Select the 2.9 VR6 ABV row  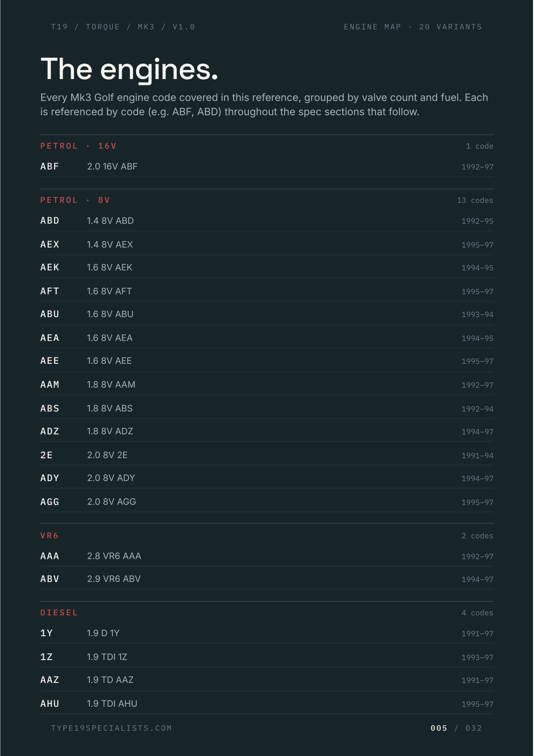click(267, 579)
